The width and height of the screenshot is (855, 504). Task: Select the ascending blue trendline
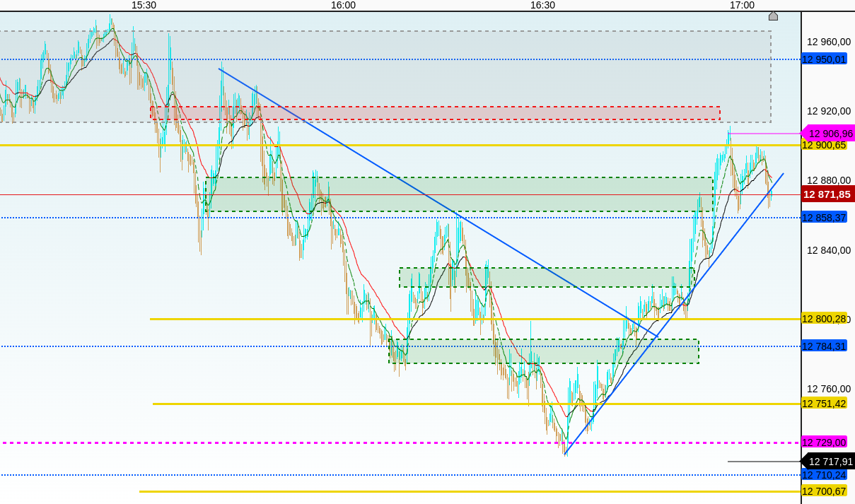pyautogui.click(x=674, y=314)
